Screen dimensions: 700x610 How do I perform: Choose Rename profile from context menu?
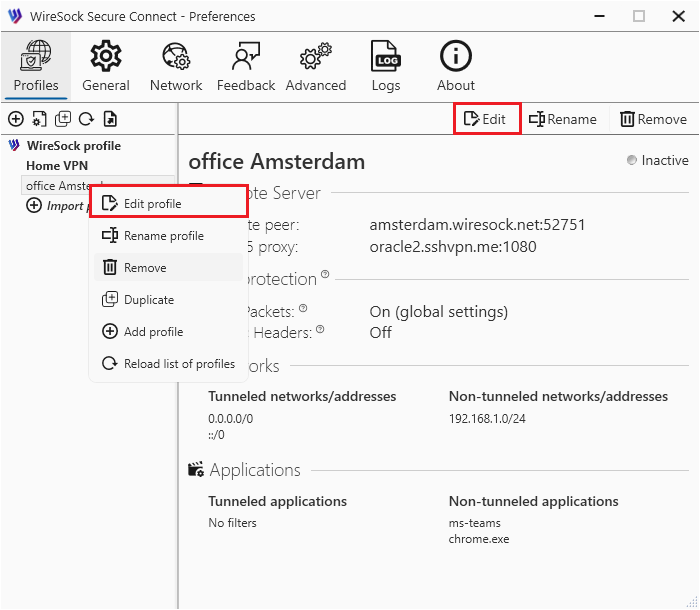tap(168, 235)
